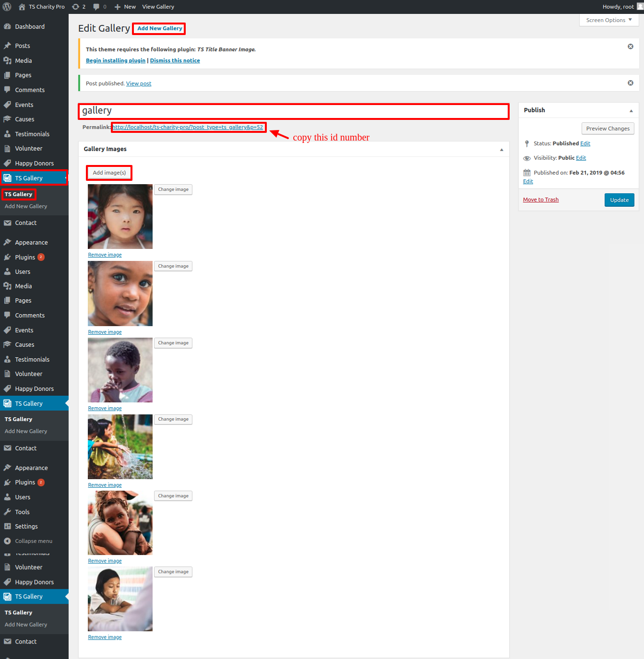Click the Collapse menu arrow icon
Screen dimensions: 644x659
(x=7, y=541)
